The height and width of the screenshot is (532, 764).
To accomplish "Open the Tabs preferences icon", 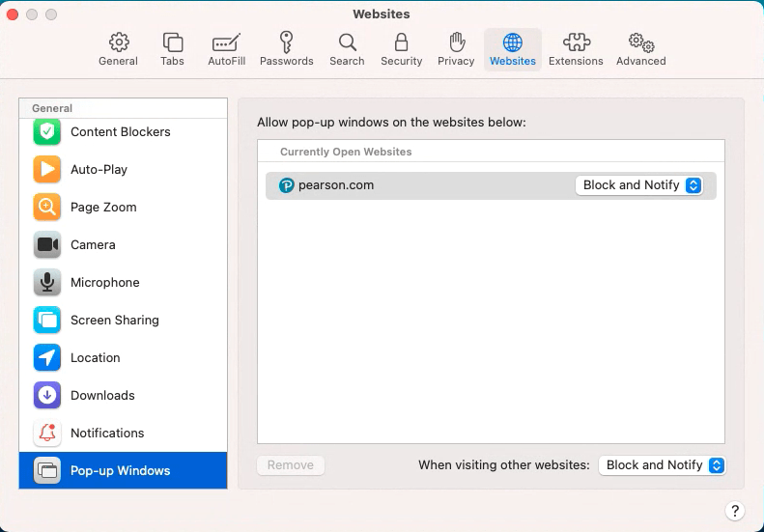I will 173,42.
